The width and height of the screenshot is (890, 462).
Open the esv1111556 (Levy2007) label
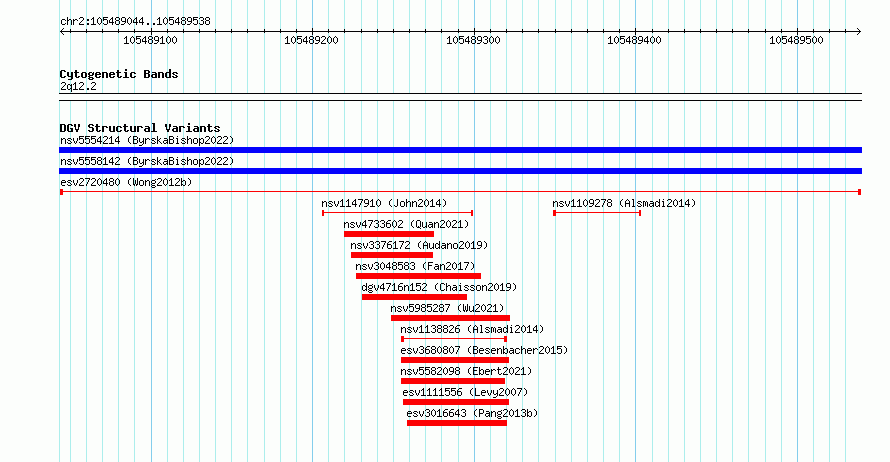[465, 392]
